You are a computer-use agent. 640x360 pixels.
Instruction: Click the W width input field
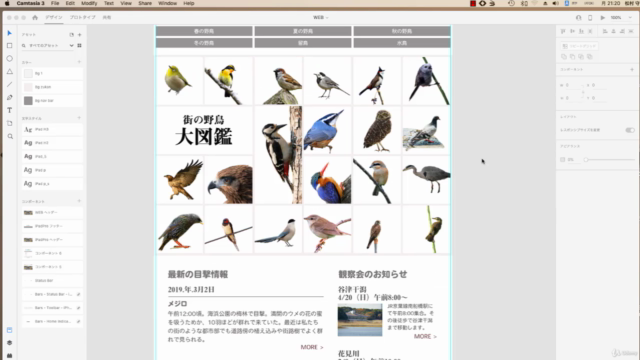tap(574, 85)
